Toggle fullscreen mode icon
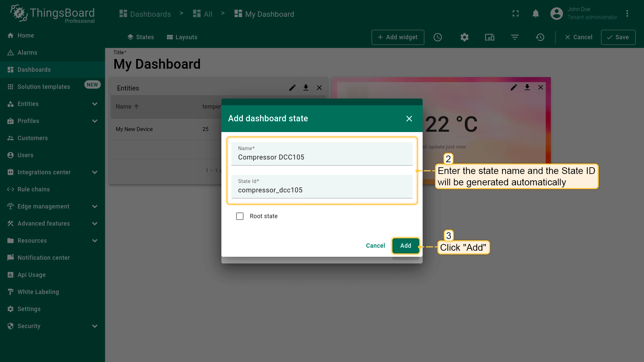This screenshot has width=644, height=362. point(516,14)
